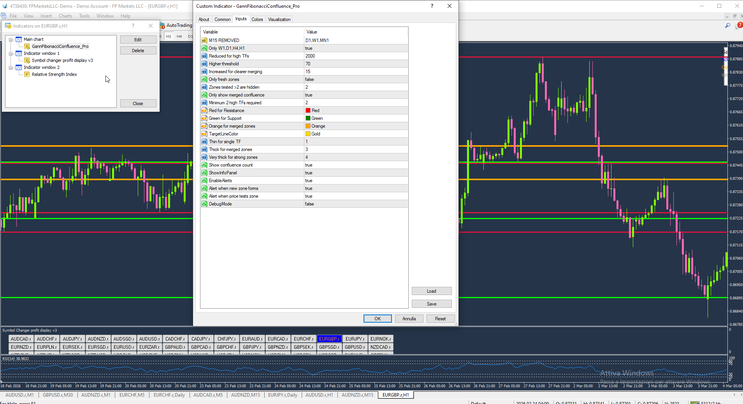Switch to the About tab
Screen dimensions: 743x404
[x=204, y=19]
